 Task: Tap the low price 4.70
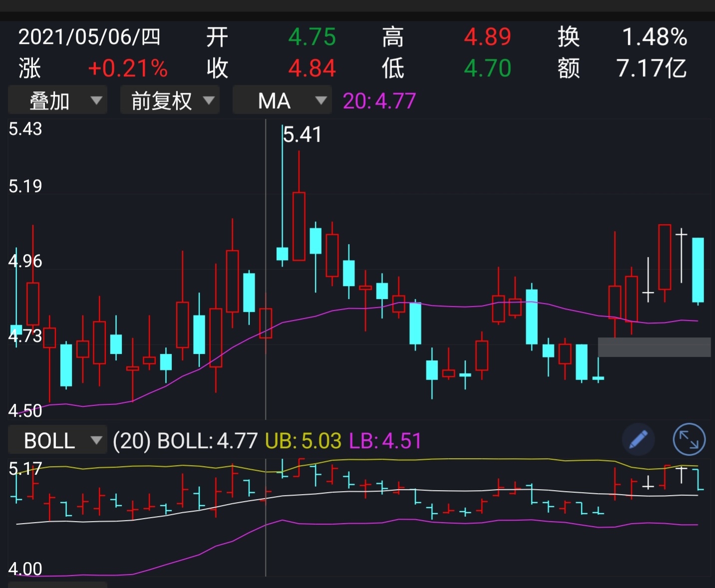click(488, 68)
